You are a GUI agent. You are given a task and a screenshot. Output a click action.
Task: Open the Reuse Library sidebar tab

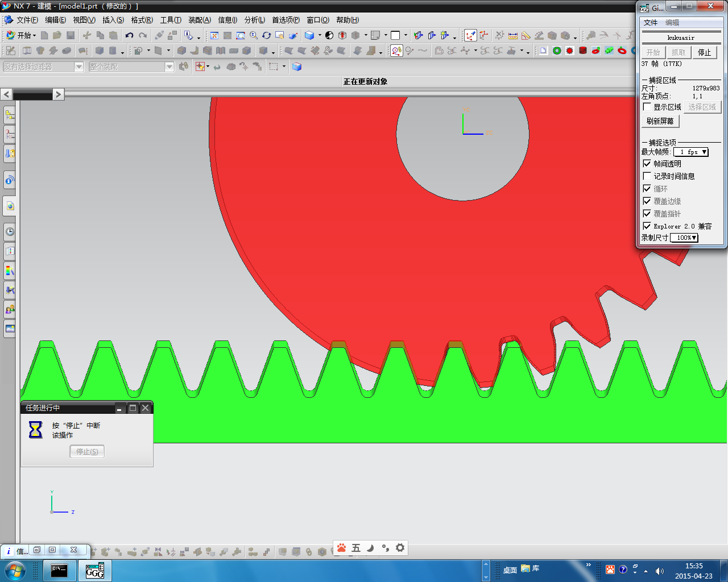pyautogui.click(x=10, y=153)
